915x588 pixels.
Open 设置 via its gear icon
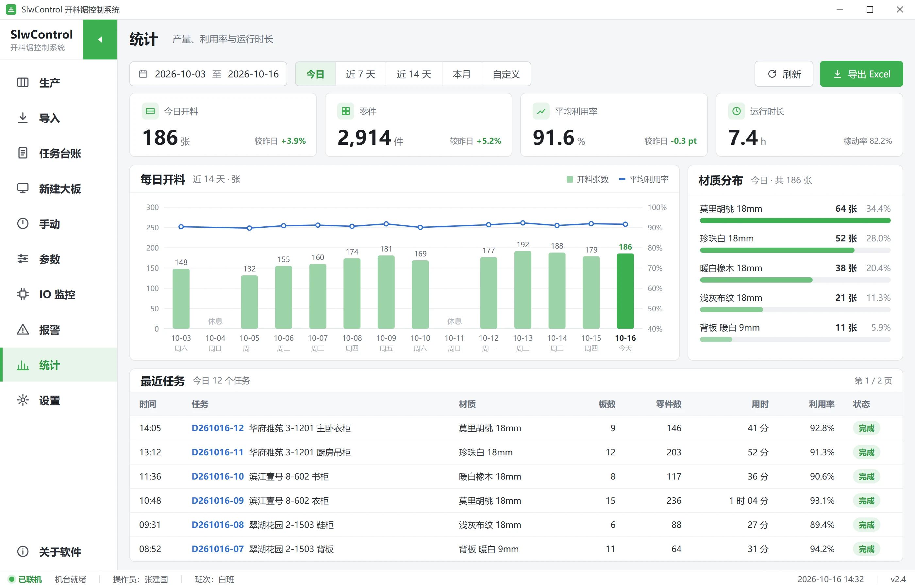point(23,400)
